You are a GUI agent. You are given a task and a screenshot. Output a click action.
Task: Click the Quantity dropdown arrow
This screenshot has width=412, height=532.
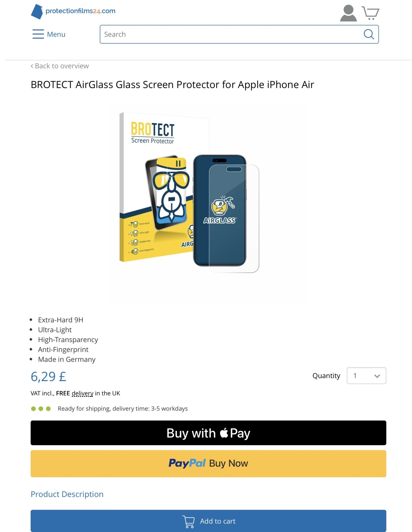coord(377,376)
